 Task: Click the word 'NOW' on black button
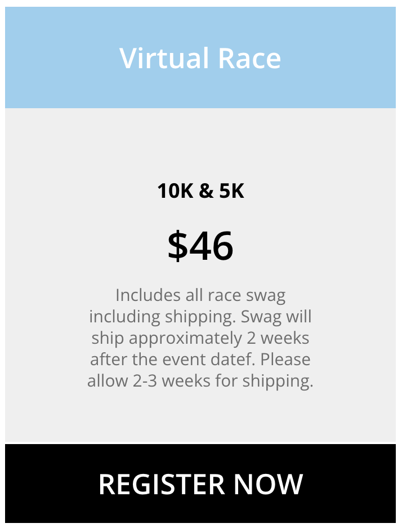point(268,484)
